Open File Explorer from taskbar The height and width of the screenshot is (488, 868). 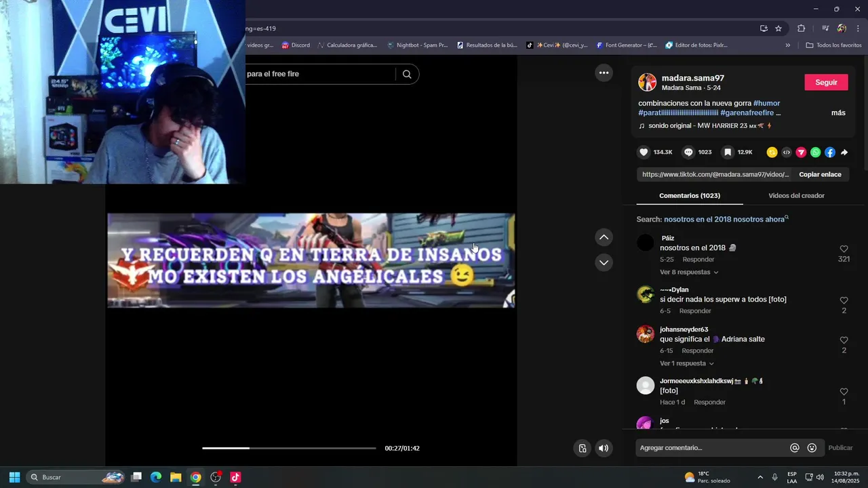pyautogui.click(x=176, y=477)
